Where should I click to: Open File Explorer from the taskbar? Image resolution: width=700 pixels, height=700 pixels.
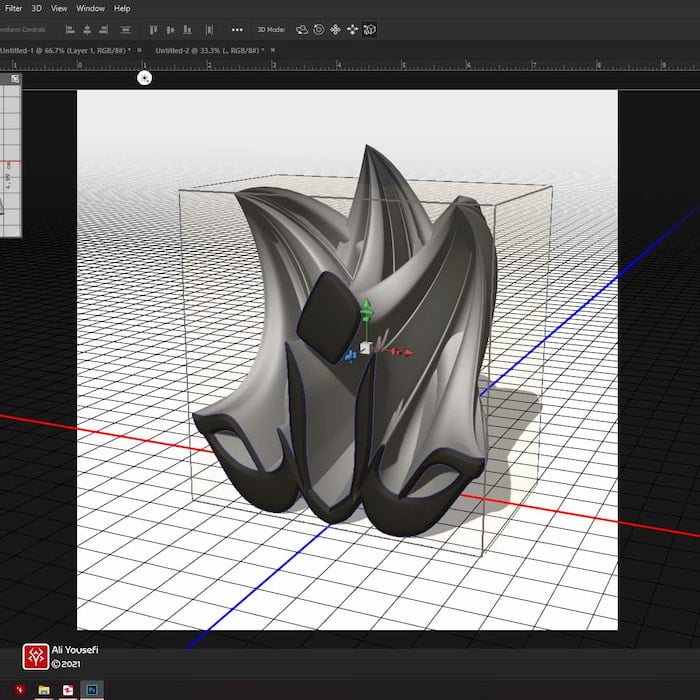[x=44, y=690]
